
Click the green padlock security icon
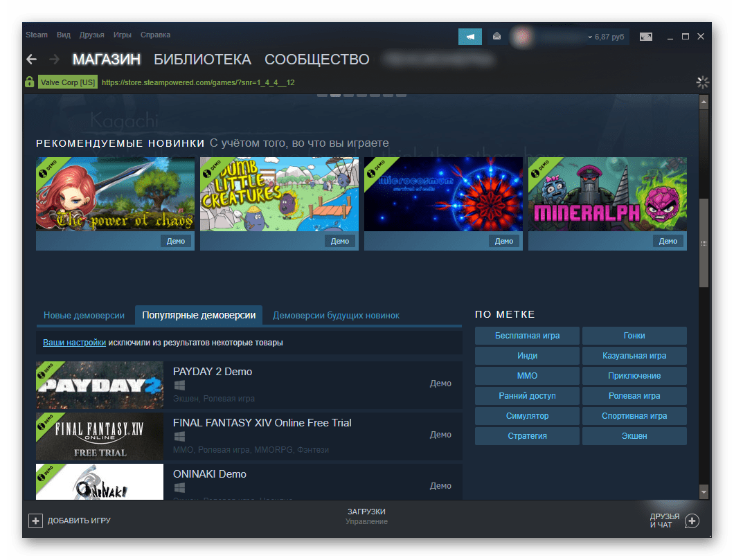30,82
